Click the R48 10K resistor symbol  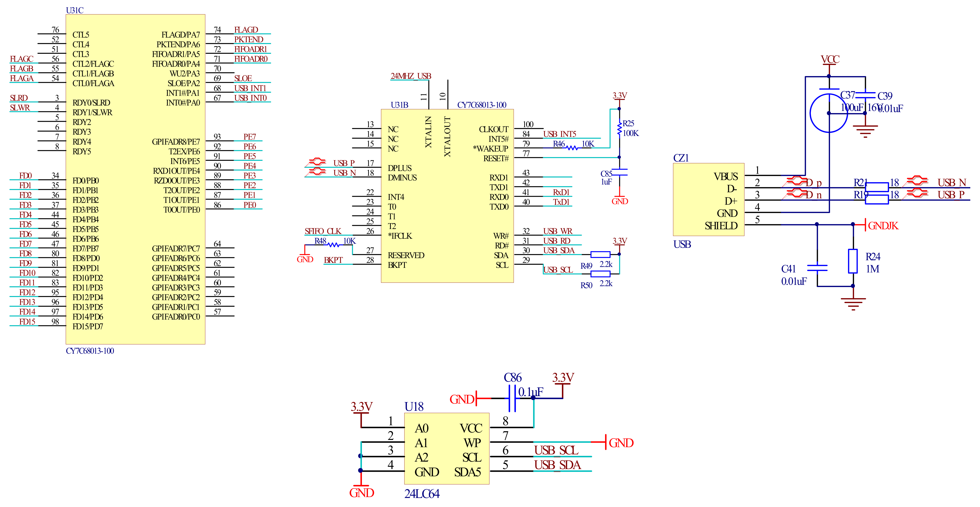coord(334,245)
